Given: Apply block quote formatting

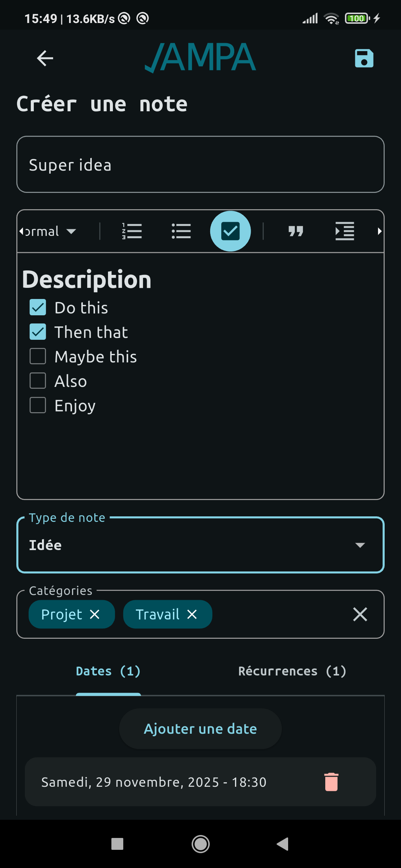Looking at the screenshot, I should [296, 231].
